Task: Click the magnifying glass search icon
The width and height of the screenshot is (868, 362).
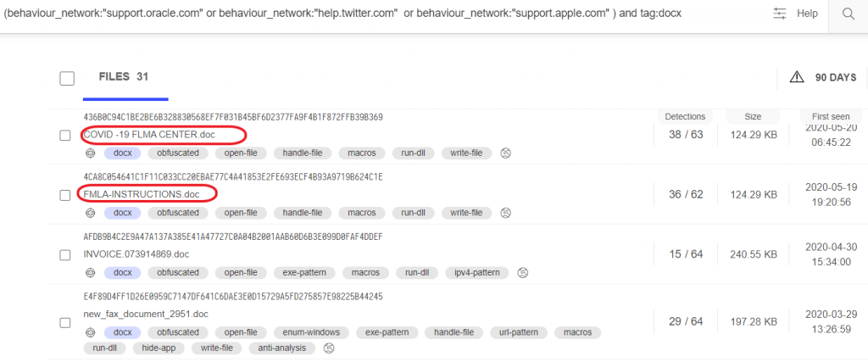Action: [848, 14]
